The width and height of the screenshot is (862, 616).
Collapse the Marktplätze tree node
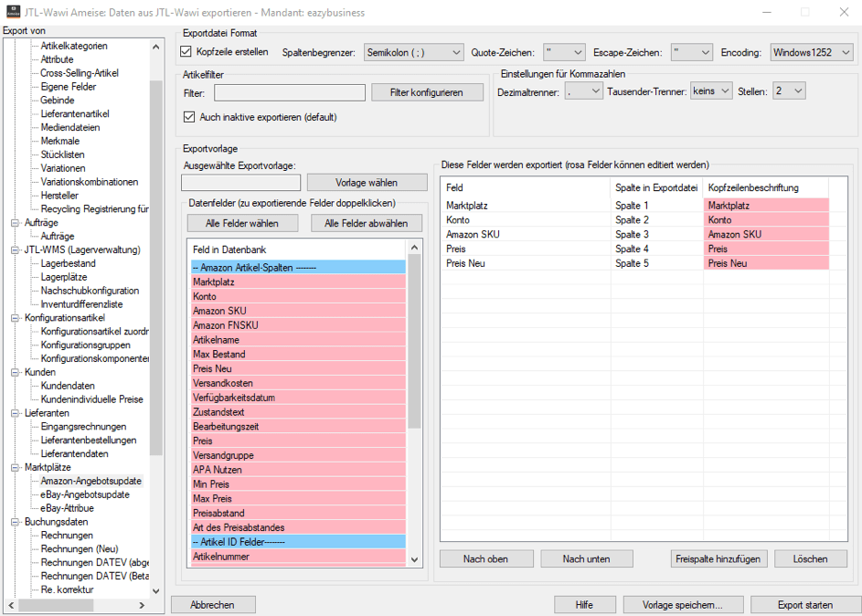tap(15, 468)
